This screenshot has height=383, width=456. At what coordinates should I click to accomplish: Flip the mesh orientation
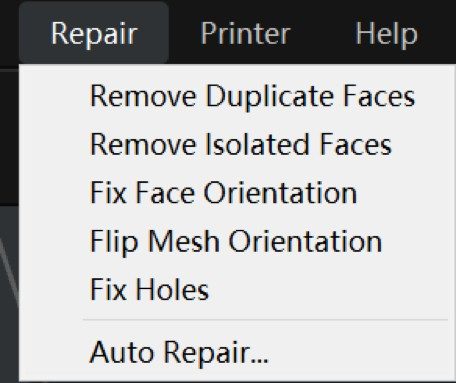click(x=233, y=241)
